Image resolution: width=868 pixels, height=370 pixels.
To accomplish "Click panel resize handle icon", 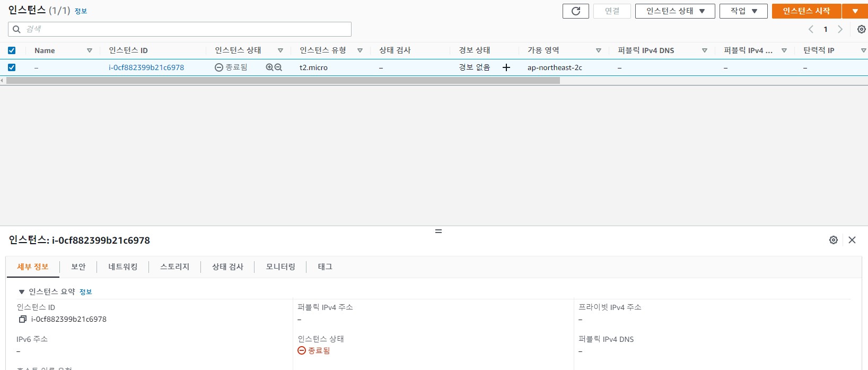I will point(439,231).
